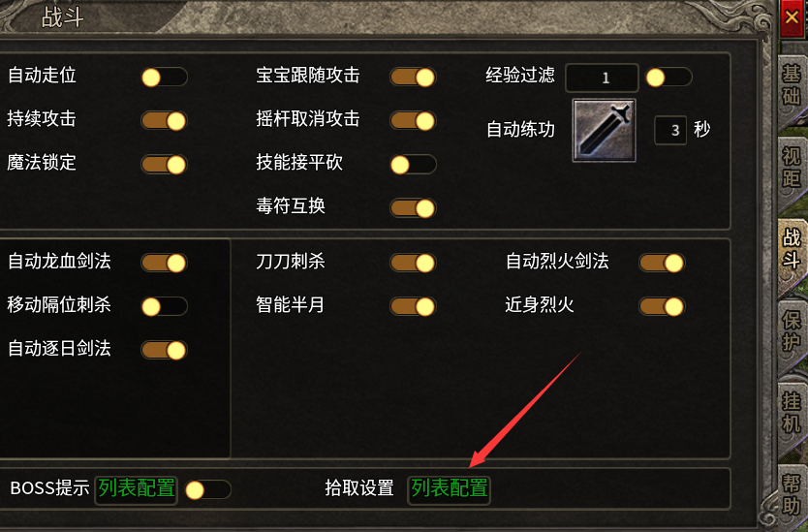Open 列表配置 for BOSS提示
Screen dimensions: 808x532
pos(137,488)
